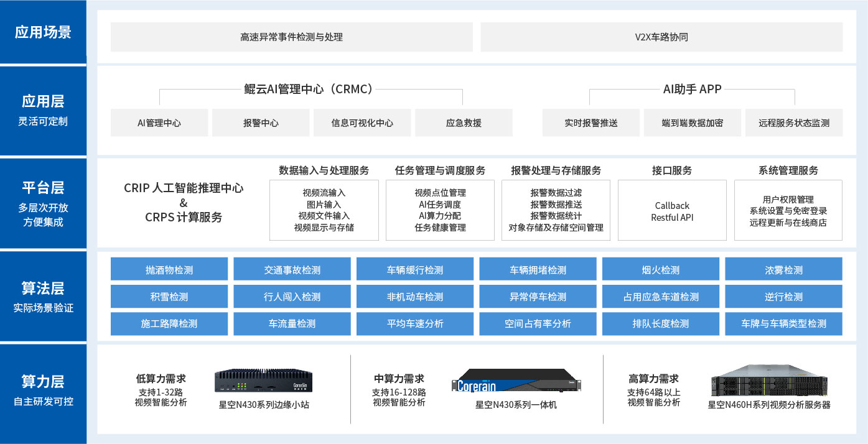868x444 pixels.
Task: 进入 AI管理中心 模块
Action: pyautogui.click(x=159, y=123)
